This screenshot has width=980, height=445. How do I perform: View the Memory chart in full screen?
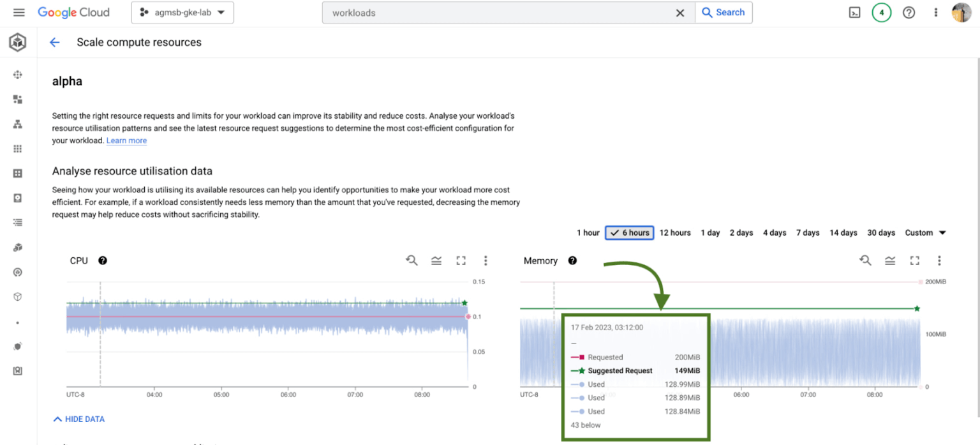click(x=914, y=260)
